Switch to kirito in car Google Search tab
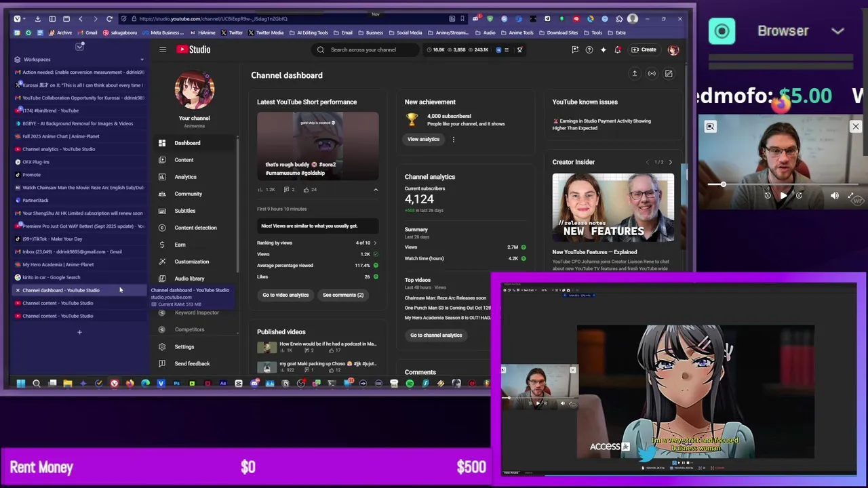 [x=79, y=277]
